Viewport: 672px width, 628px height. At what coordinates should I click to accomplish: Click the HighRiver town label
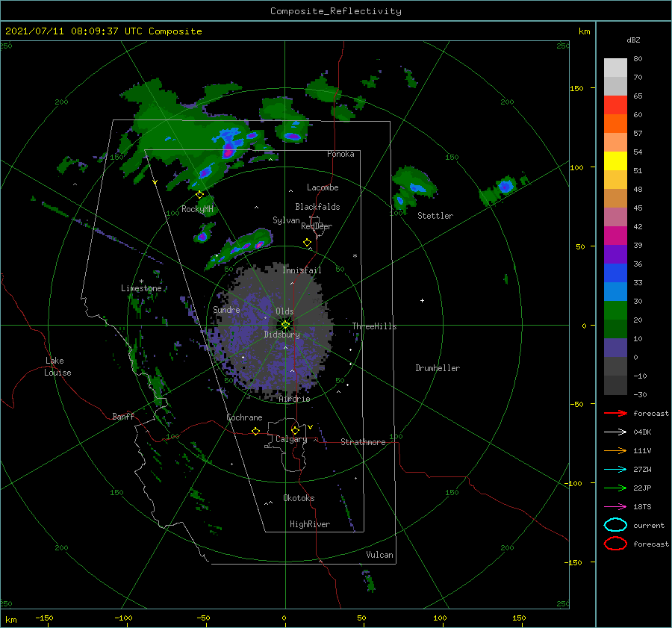pos(310,524)
